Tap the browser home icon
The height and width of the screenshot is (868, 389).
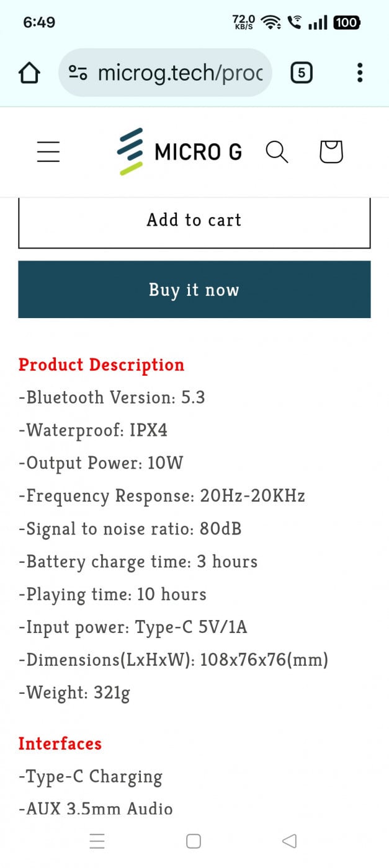click(29, 73)
